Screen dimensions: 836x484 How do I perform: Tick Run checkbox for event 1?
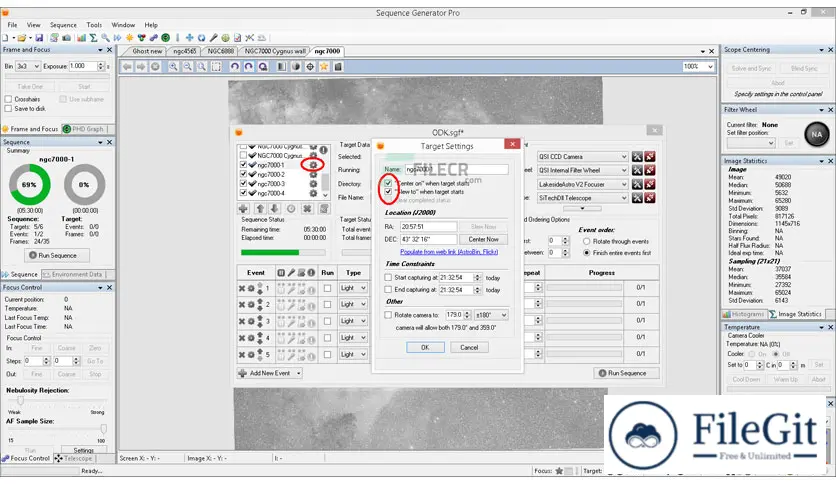[327, 288]
